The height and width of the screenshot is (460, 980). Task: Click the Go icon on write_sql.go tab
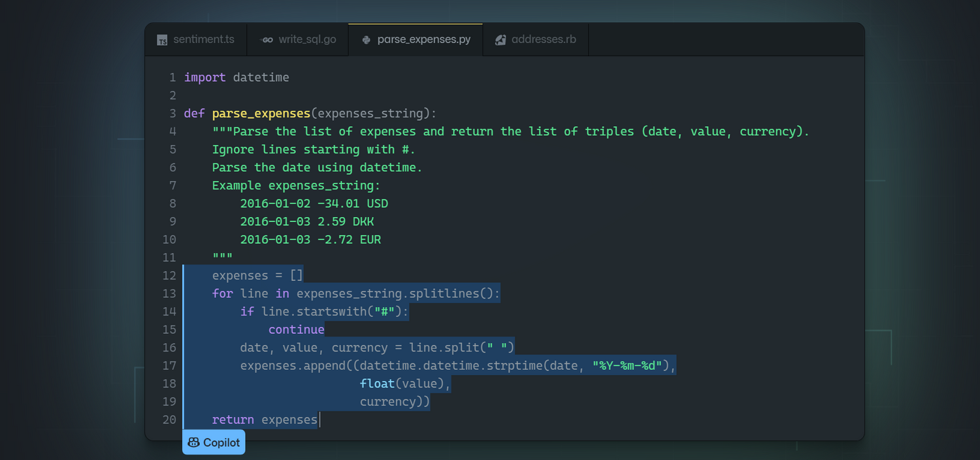pos(267,40)
